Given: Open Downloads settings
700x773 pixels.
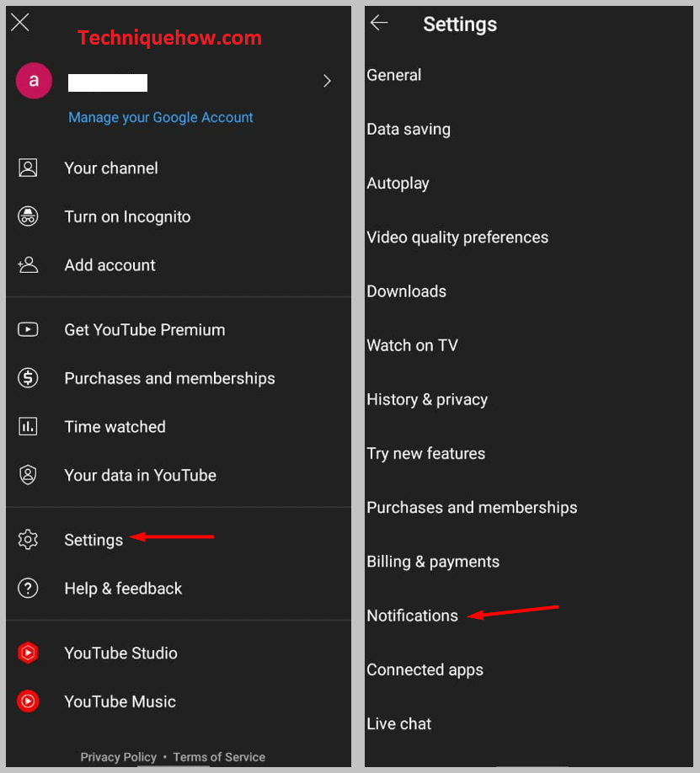Looking at the screenshot, I should (406, 291).
